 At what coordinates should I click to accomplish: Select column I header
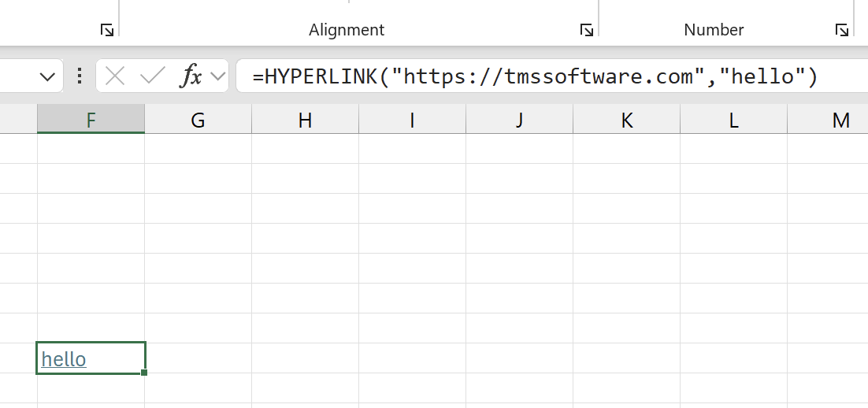pos(413,120)
